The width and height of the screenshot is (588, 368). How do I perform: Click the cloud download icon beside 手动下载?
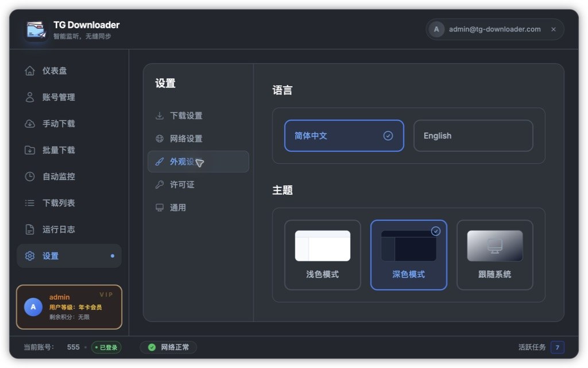point(30,124)
